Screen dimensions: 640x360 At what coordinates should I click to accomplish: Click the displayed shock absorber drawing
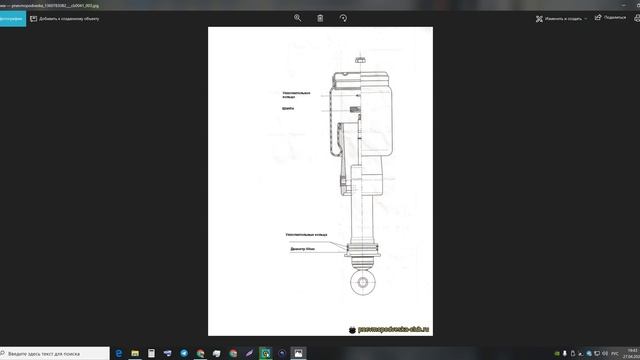[x=320, y=181]
